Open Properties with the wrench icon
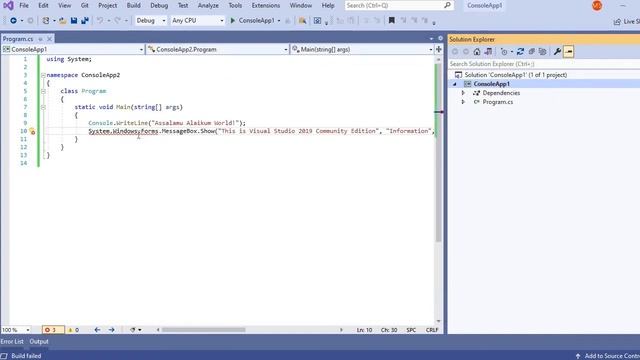Image resolution: width=640 pixels, height=360 pixels. pyautogui.click(x=557, y=52)
